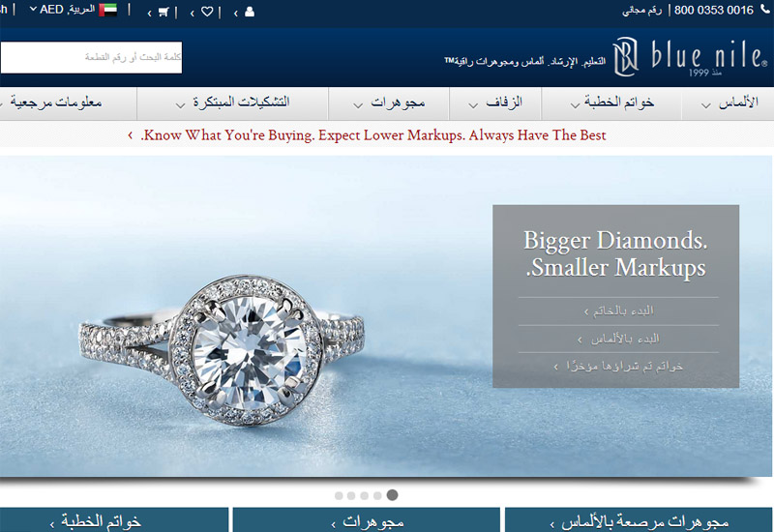774x532 pixels.
Task: Select the first carousel dot
Action: tap(339, 495)
